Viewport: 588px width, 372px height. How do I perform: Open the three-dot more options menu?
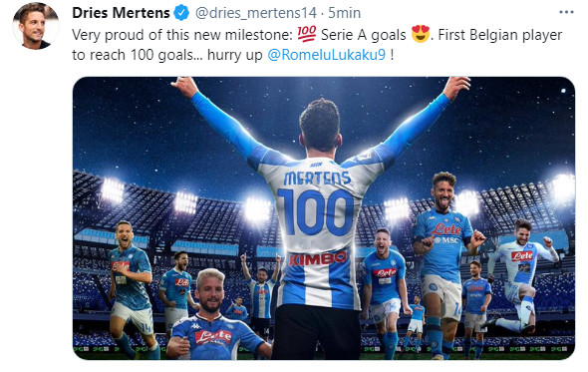point(566,12)
